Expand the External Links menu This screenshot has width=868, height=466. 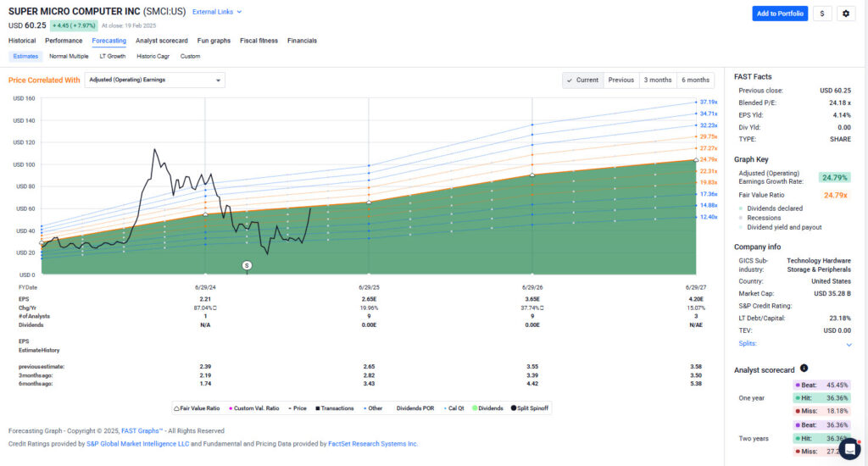(217, 12)
